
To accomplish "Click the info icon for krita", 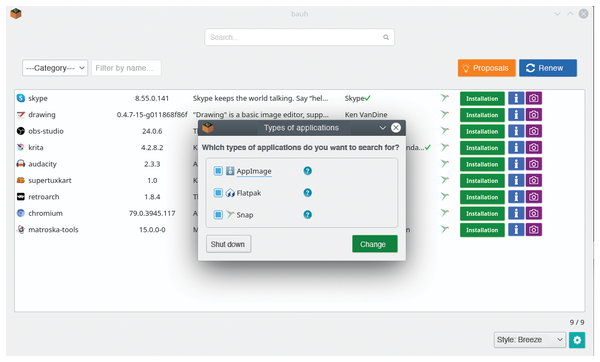I will pyautogui.click(x=516, y=148).
